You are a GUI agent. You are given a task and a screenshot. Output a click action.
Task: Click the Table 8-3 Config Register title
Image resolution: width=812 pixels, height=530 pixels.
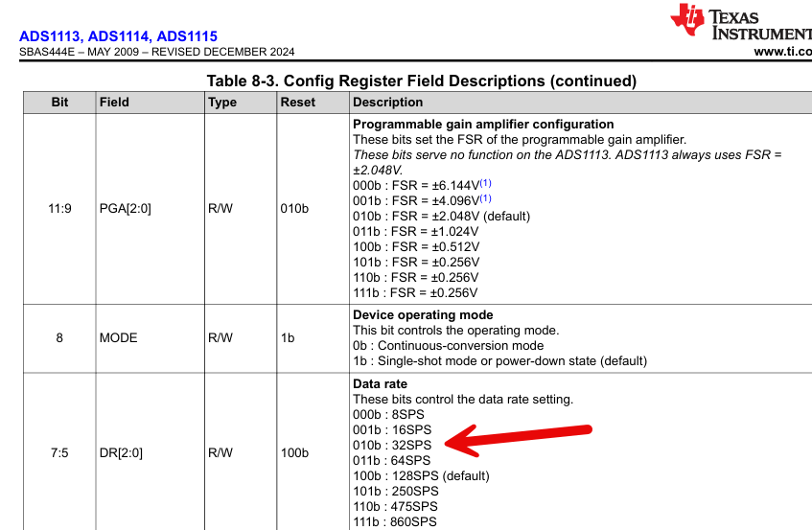422,81
